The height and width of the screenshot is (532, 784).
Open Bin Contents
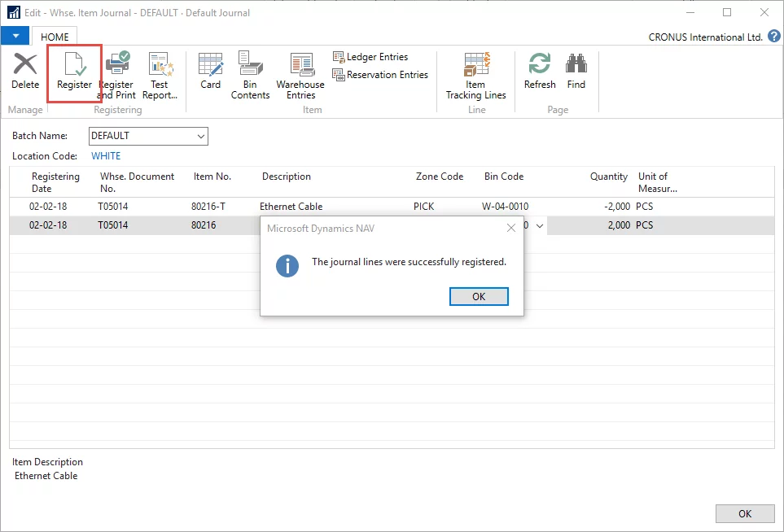250,73
